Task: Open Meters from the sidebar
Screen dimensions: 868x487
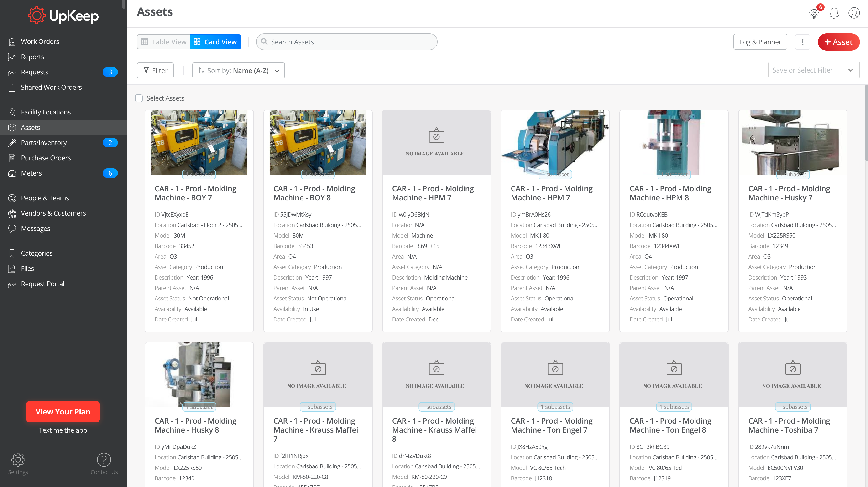Action: [31, 173]
